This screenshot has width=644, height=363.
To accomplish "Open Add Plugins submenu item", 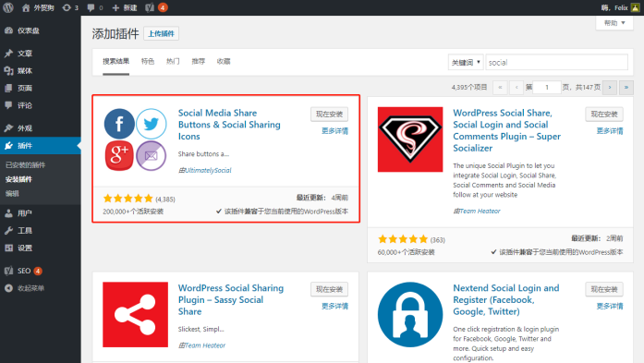I will pos(18,179).
